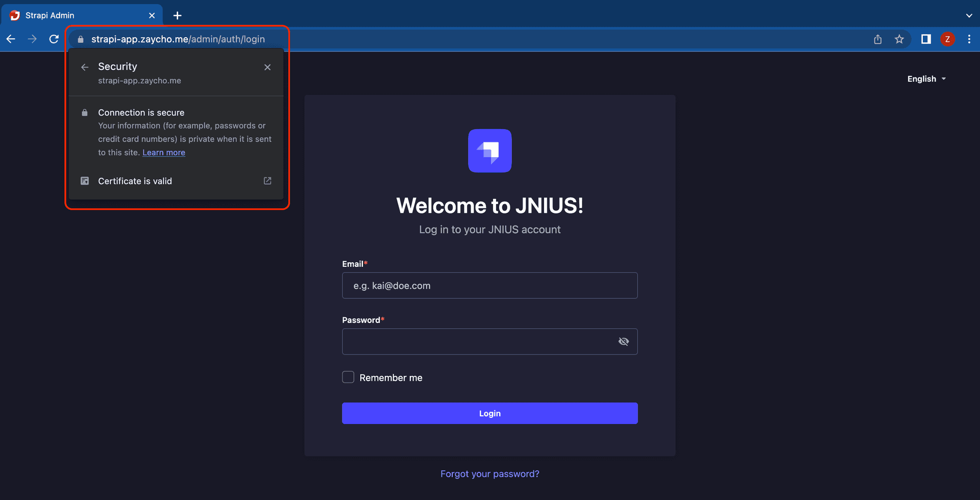The width and height of the screenshot is (980, 500).
Task: Click the Remember me label
Action: tap(391, 378)
